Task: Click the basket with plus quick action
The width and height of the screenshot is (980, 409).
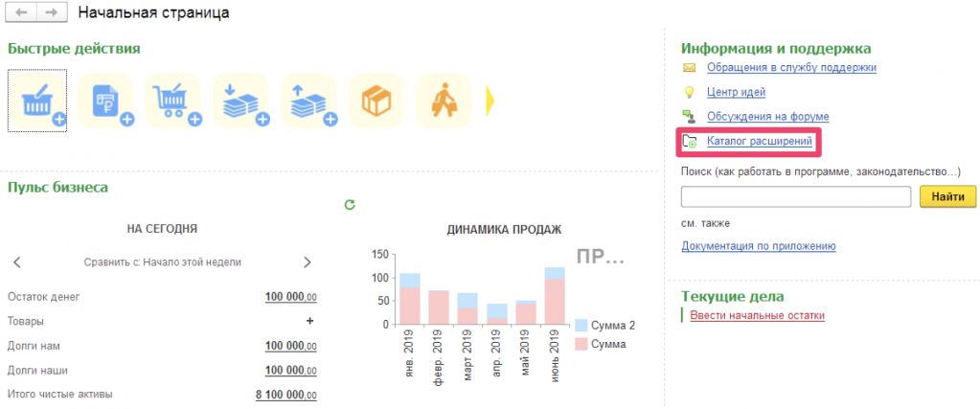Action: pos(37,101)
